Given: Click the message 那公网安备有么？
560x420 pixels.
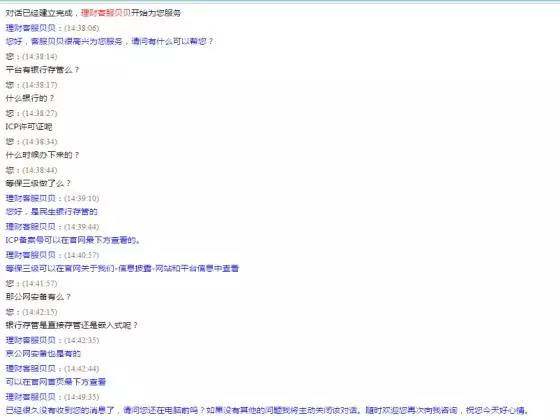Looking at the screenshot, I should click(x=38, y=297).
